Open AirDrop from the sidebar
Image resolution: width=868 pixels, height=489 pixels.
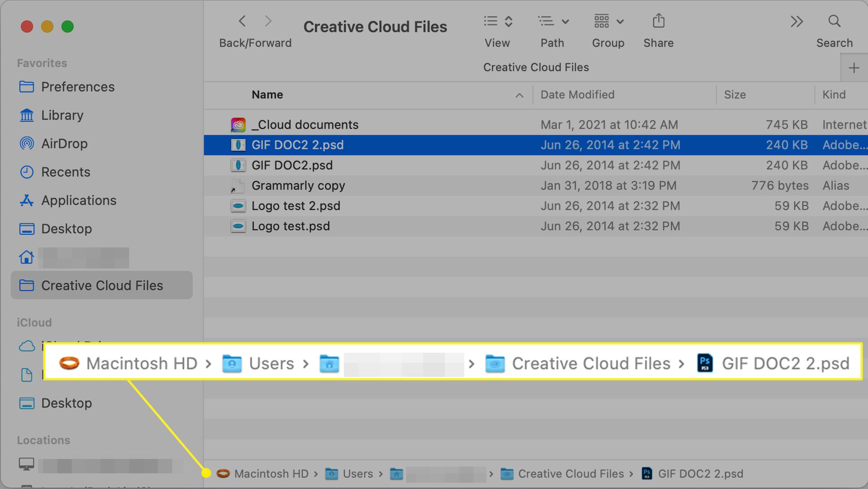coord(64,143)
